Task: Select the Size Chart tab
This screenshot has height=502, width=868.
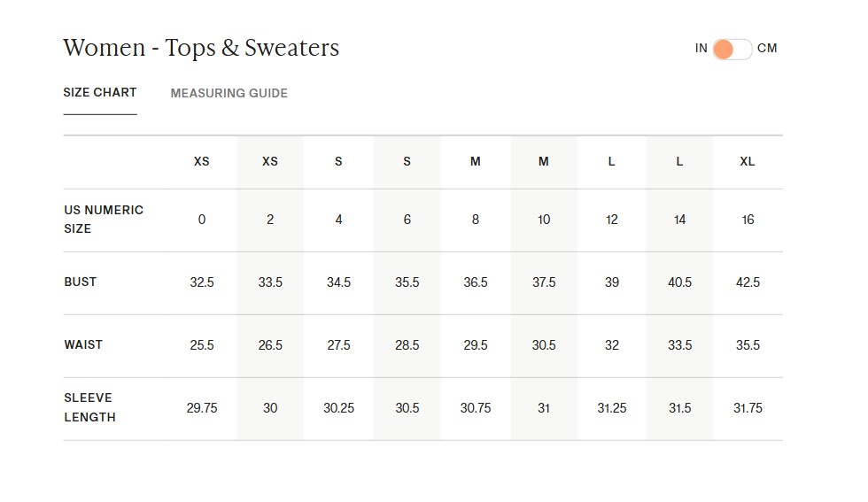Action: point(100,92)
